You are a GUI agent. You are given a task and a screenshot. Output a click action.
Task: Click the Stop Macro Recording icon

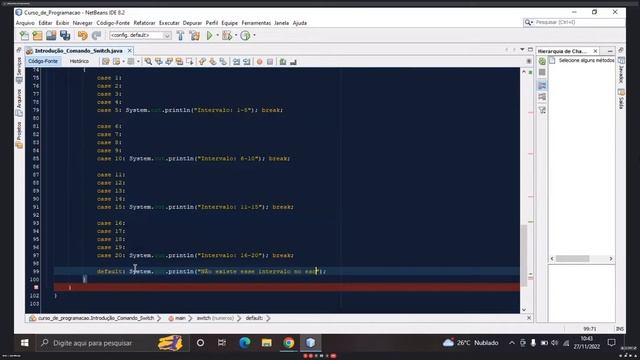point(270,62)
